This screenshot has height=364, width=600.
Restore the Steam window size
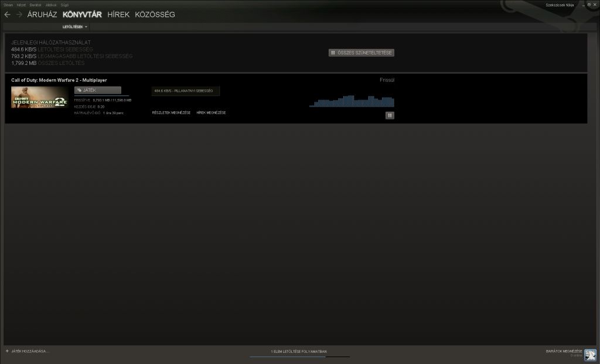[x=589, y=5]
